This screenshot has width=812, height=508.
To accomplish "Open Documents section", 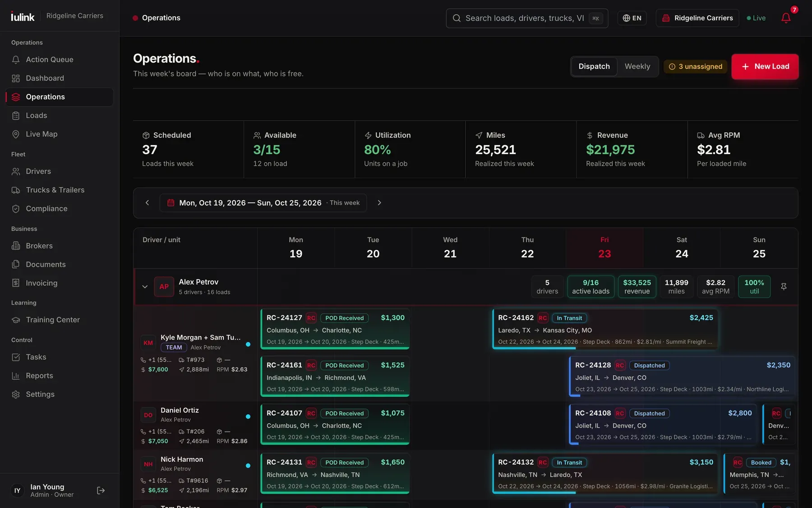I will [x=60, y=265].
